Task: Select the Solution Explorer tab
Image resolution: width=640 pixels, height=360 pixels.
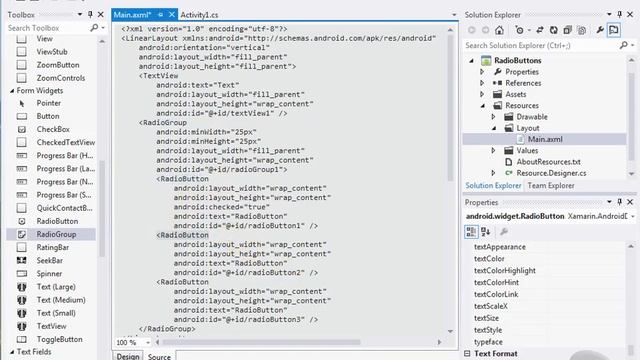Action: tap(493, 186)
